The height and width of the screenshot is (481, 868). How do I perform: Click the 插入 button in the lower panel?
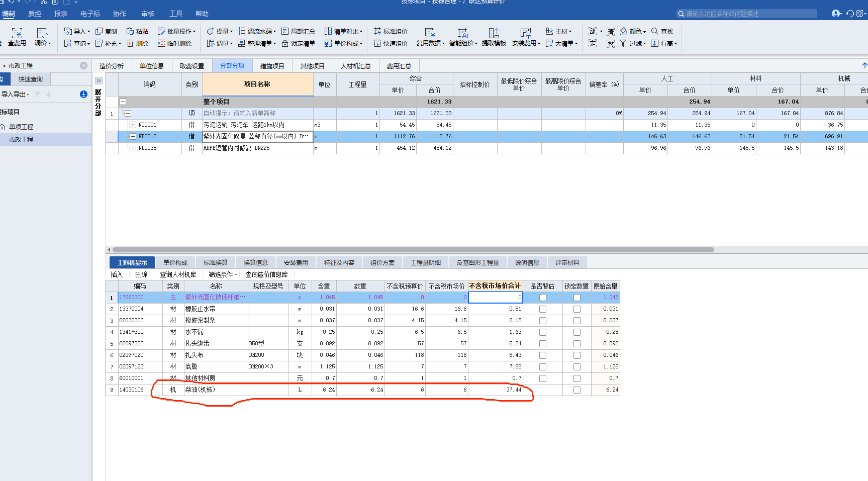117,274
